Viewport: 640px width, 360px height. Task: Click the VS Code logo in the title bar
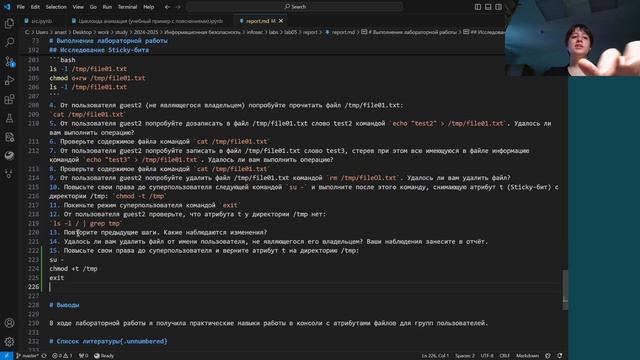pyautogui.click(x=7, y=7)
